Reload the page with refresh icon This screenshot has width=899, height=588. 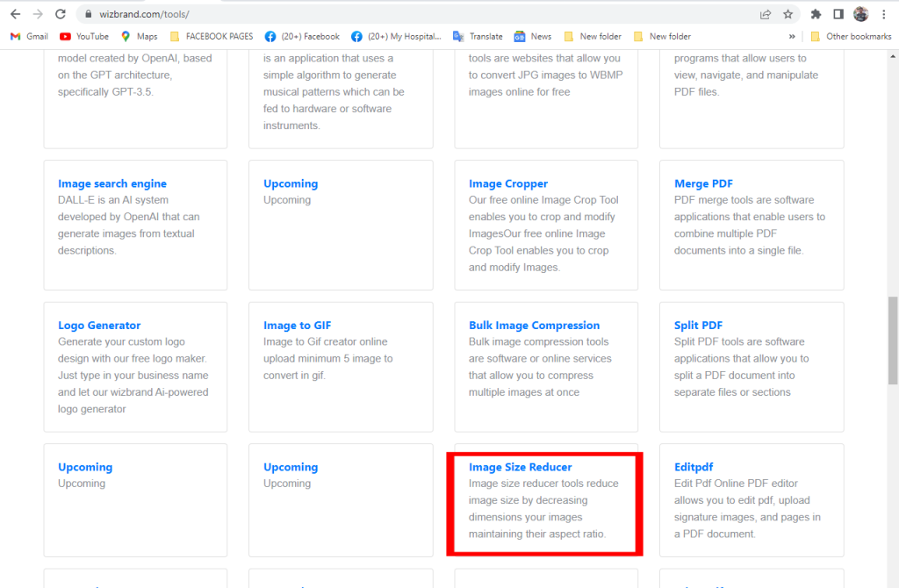(61, 14)
